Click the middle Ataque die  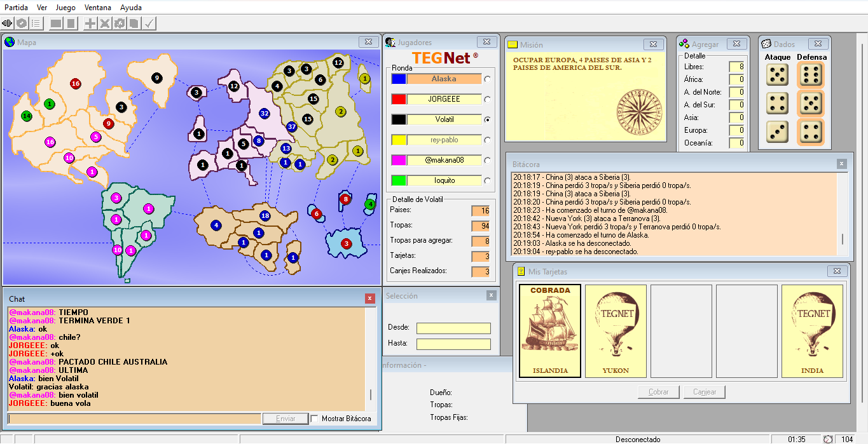click(777, 103)
